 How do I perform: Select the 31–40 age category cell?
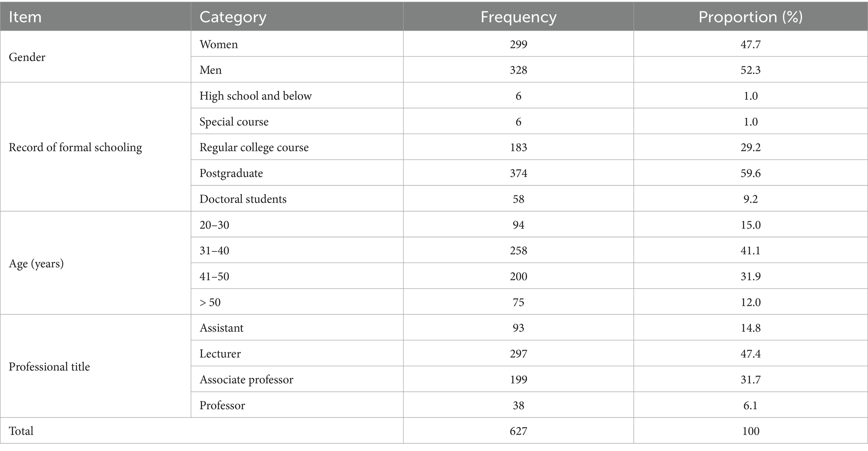coord(214,251)
